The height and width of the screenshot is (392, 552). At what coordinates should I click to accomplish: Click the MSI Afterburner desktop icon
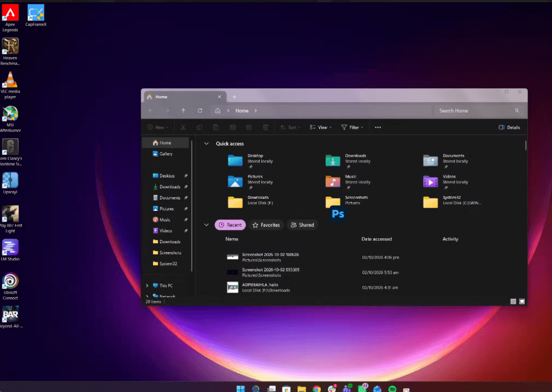[10, 119]
